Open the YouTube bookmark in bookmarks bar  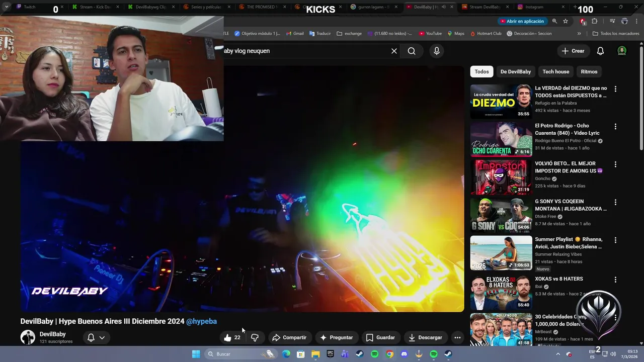click(430, 34)
